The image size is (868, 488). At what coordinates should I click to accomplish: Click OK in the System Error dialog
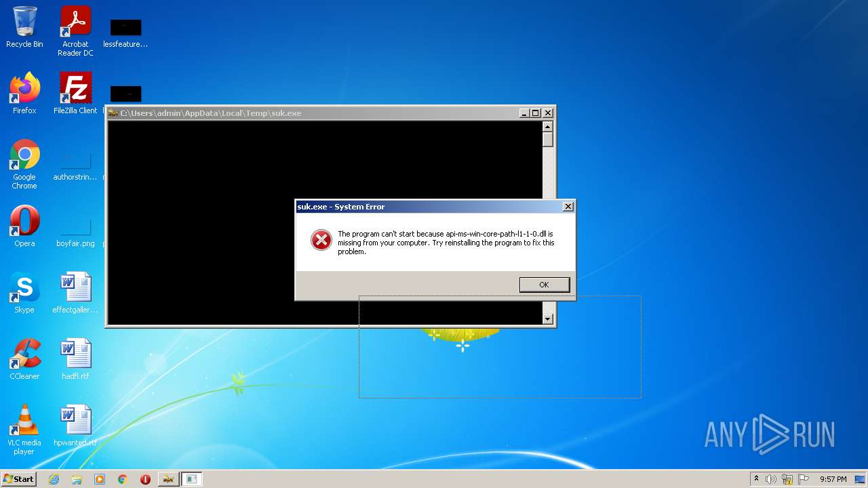point(544,285)
